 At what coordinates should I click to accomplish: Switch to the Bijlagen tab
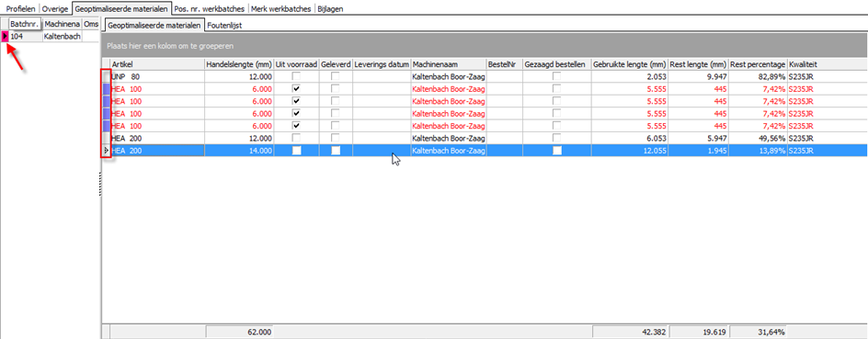tap(330, 9)
